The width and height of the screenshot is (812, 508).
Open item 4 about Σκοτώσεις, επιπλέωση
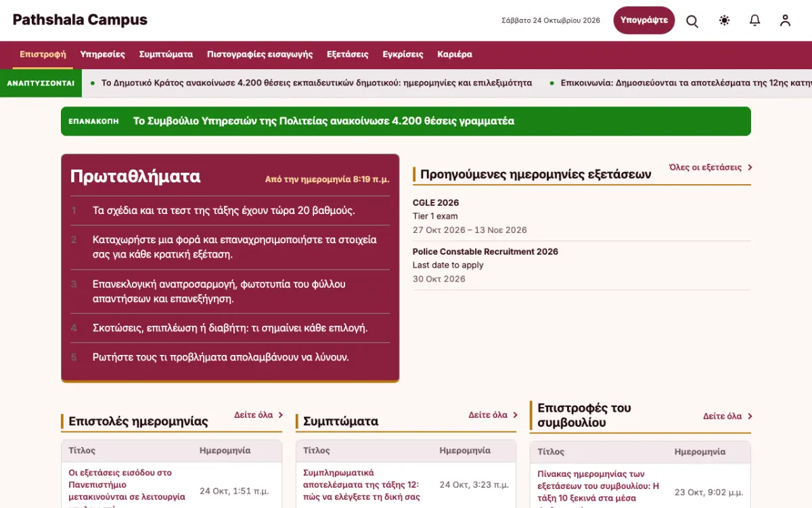230,328
